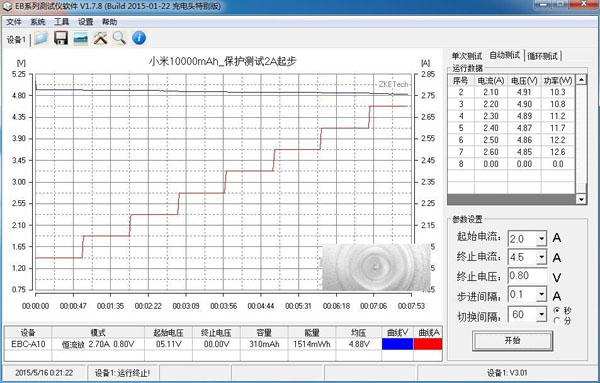Expand the 切换间隔 dropdown
The image size is (600, 383).
pos(541,315)
